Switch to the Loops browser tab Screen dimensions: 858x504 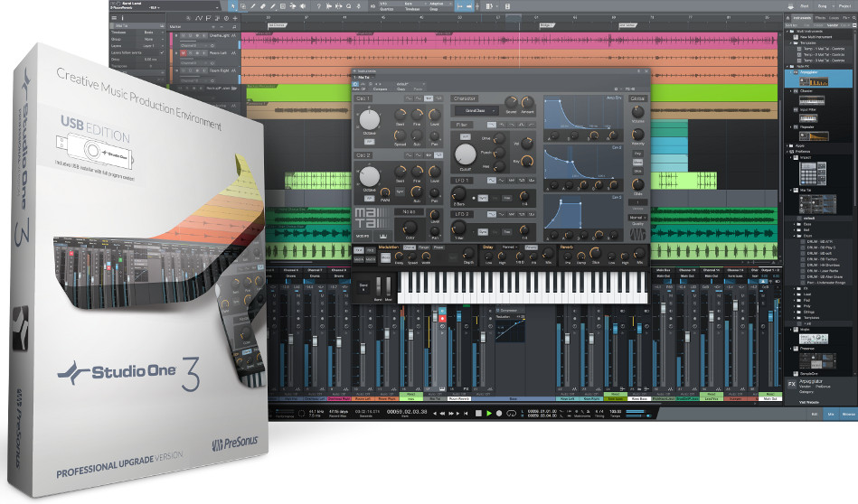tap(834, 18)
